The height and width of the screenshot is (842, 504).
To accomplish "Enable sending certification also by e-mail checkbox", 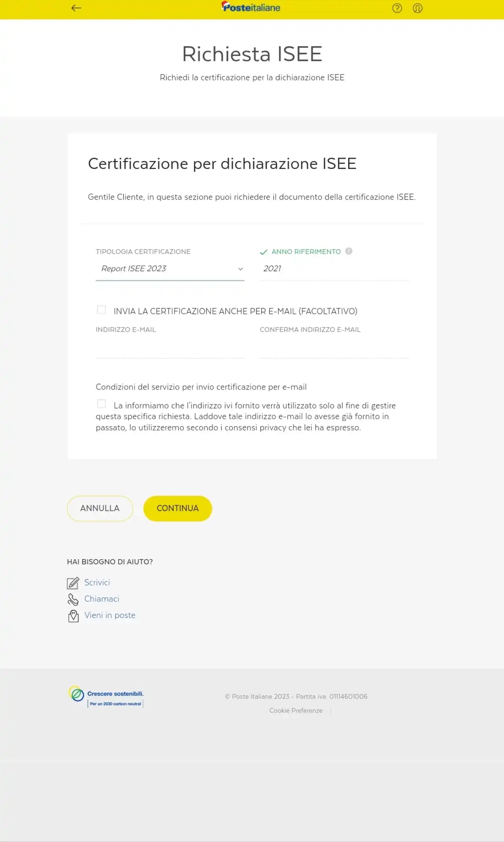I will tap(102, 310).
